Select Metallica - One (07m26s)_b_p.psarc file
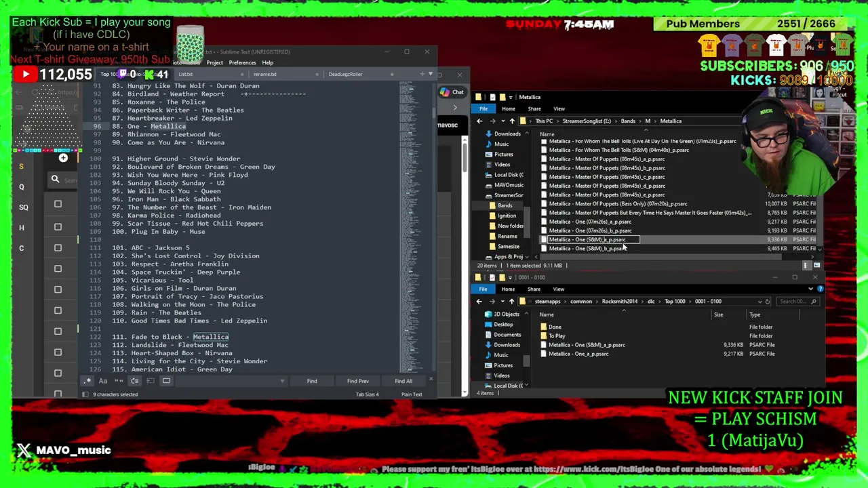Viewport: 868px width, 488px height. pyautogui.click(x=590, y=230)
